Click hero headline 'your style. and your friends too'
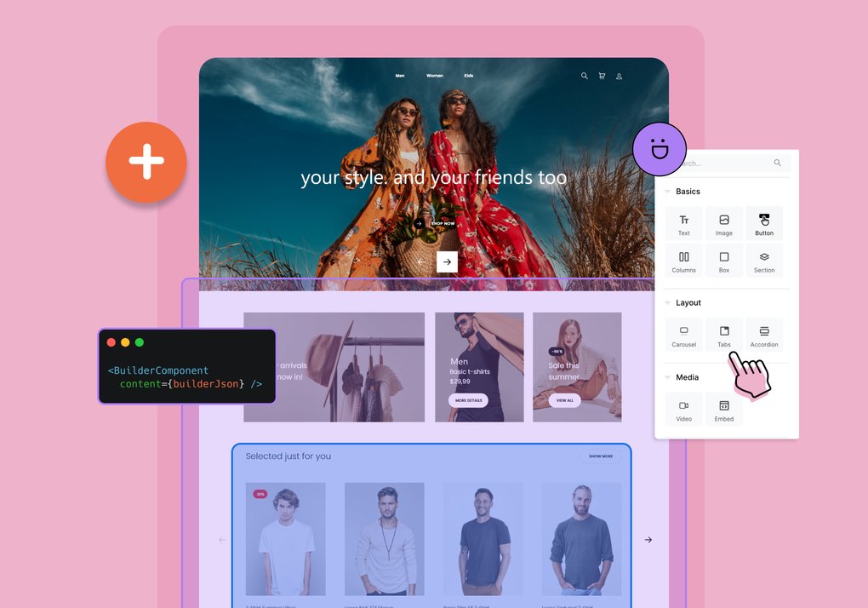This screenshot has height=608, width=868. click(x=433, y=178)
